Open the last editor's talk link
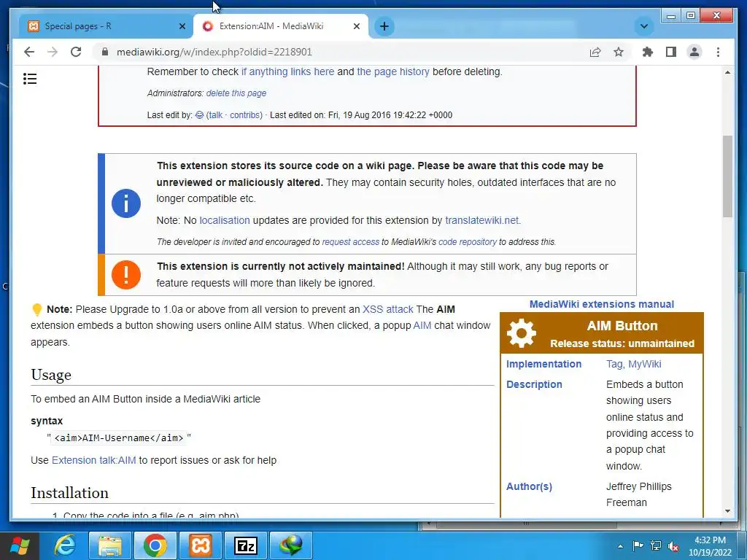This screenshot has height=560, width=747. coord(215,114)
